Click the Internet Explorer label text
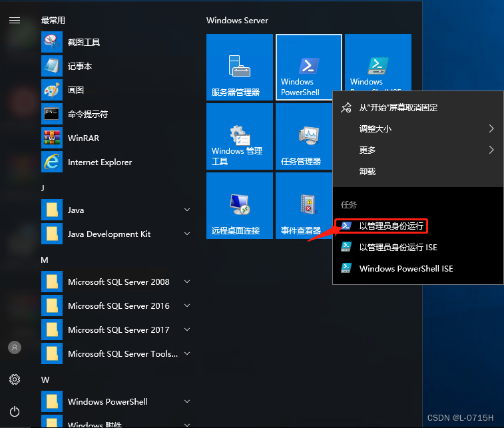Viewport: 504px width, 428px height. click(100, 162)
